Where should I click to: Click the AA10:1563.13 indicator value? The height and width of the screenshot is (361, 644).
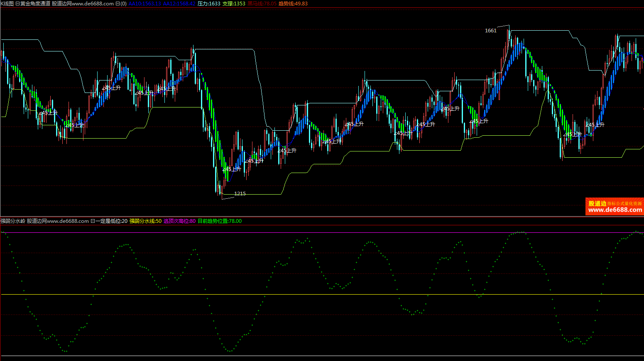tap(144, 4)
